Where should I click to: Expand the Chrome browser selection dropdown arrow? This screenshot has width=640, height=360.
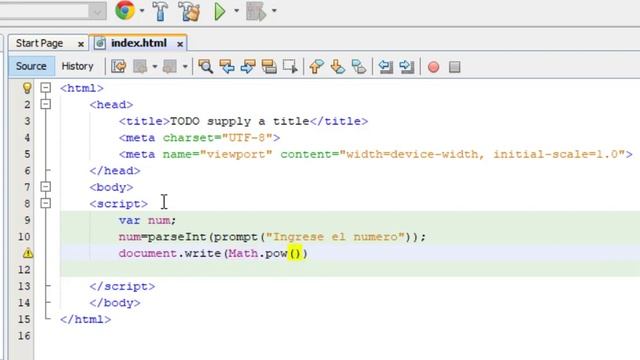pyautogui.click(x=142, y=11)
